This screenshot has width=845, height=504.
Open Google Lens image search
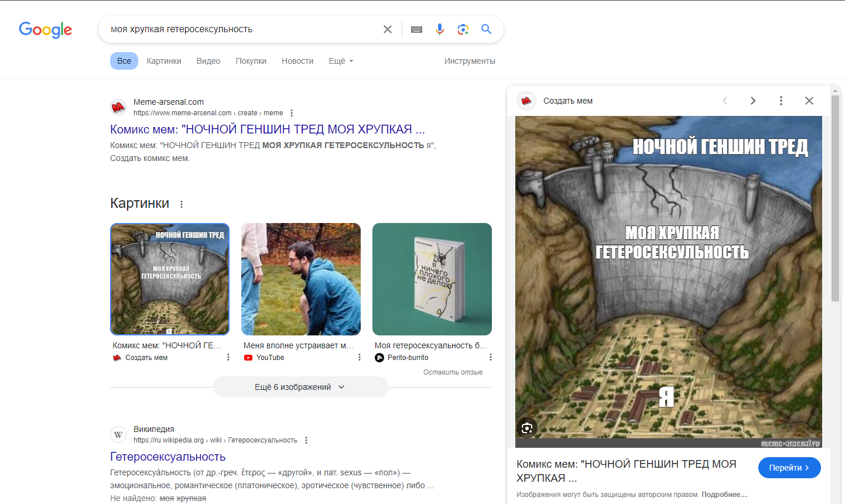click(463, 29)
